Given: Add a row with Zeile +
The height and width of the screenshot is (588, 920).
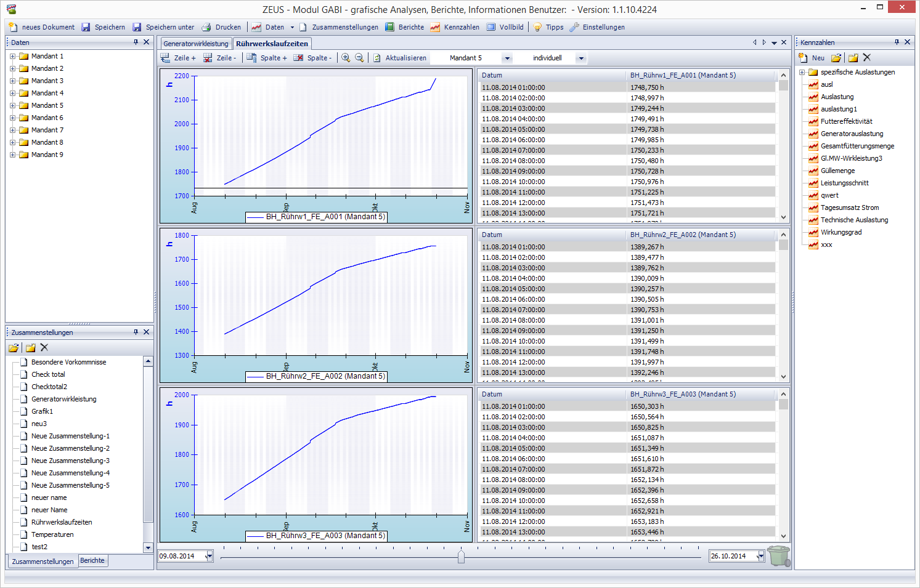Looking at the screenshot, I should click(178, 58).
